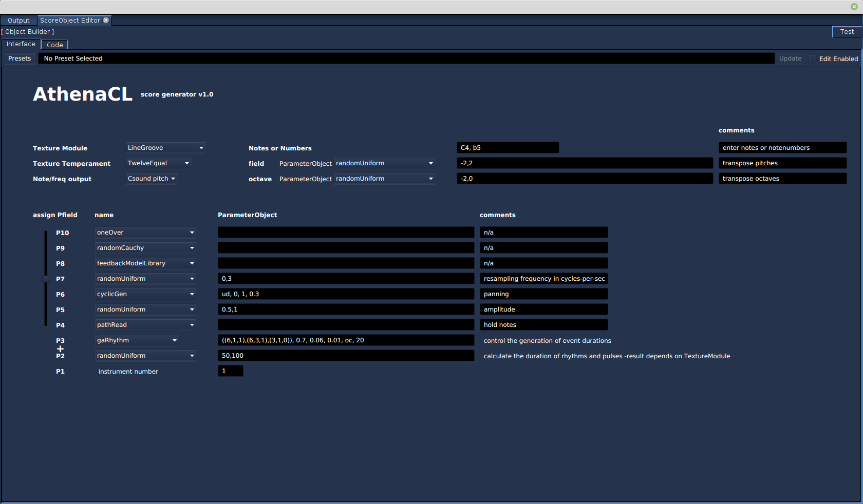Click the P7 ParameterObject field 0,3
The image size is (863, 504).
346,279
